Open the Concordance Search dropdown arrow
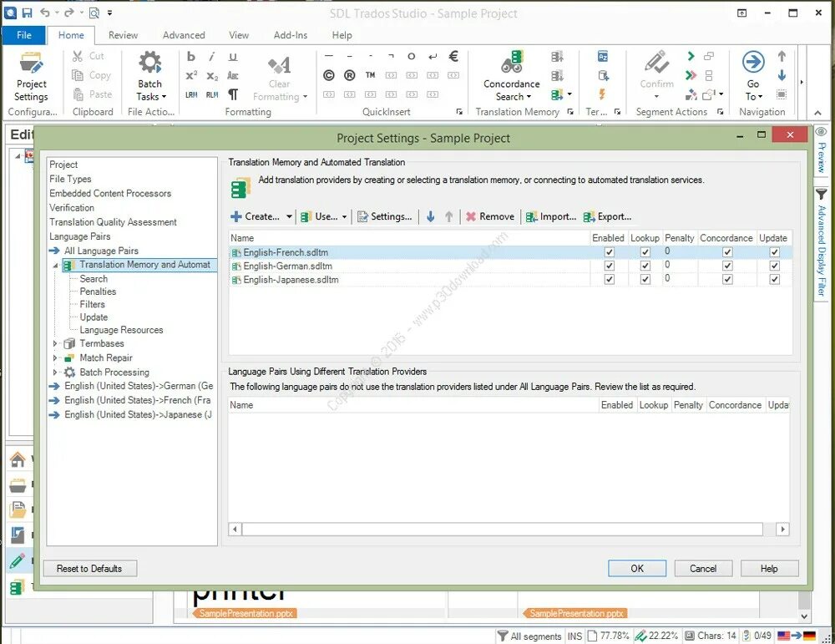This screenshot has width=835, height=644. coord(529,97)
